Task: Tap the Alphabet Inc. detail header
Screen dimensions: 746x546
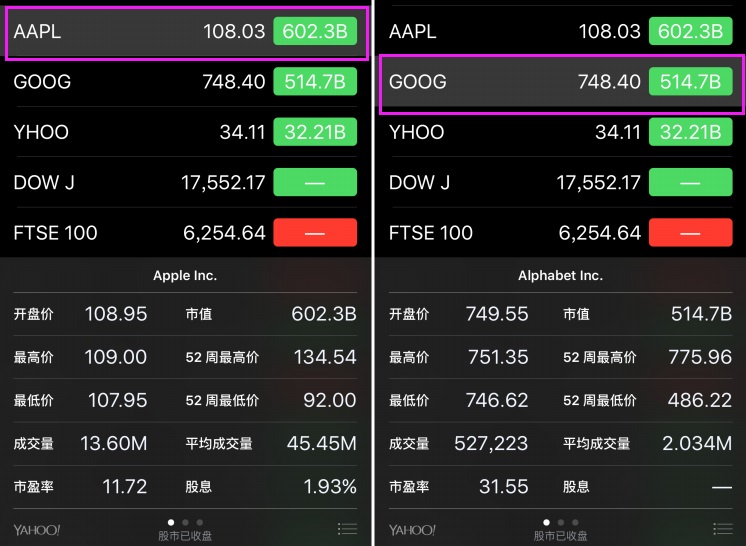Action: 560,275
